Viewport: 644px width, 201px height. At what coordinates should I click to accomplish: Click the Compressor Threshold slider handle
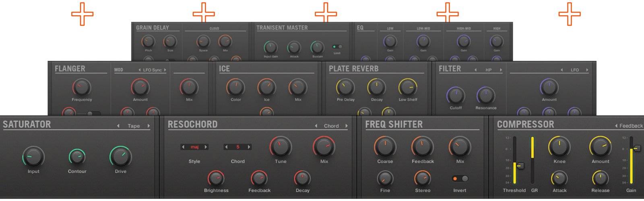(x=520, y=166)
